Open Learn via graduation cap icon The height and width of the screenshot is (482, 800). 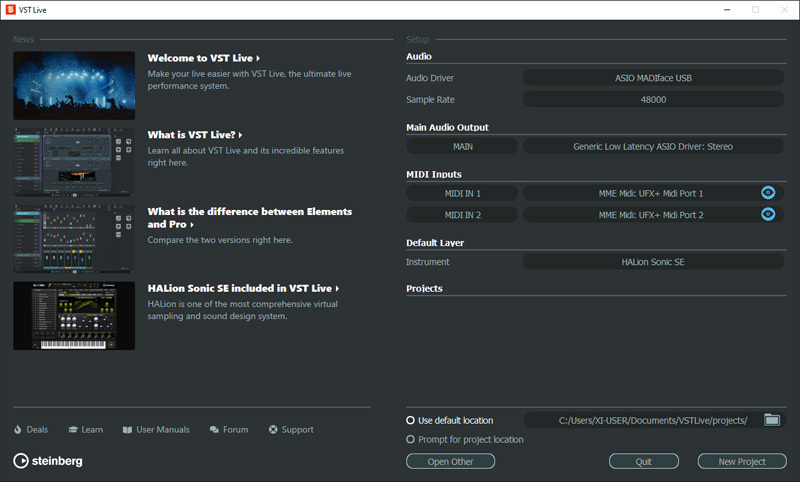pos(73,430)
